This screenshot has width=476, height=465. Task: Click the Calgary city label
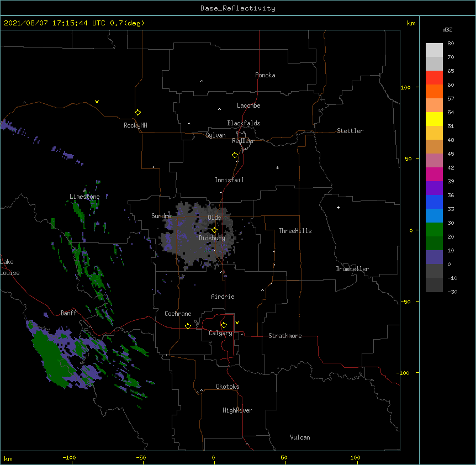[x=220, y=333]
